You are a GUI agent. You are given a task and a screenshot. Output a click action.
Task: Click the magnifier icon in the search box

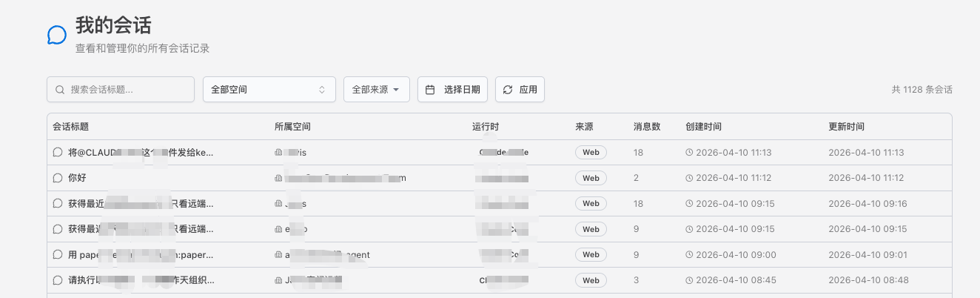coord(60,90)
